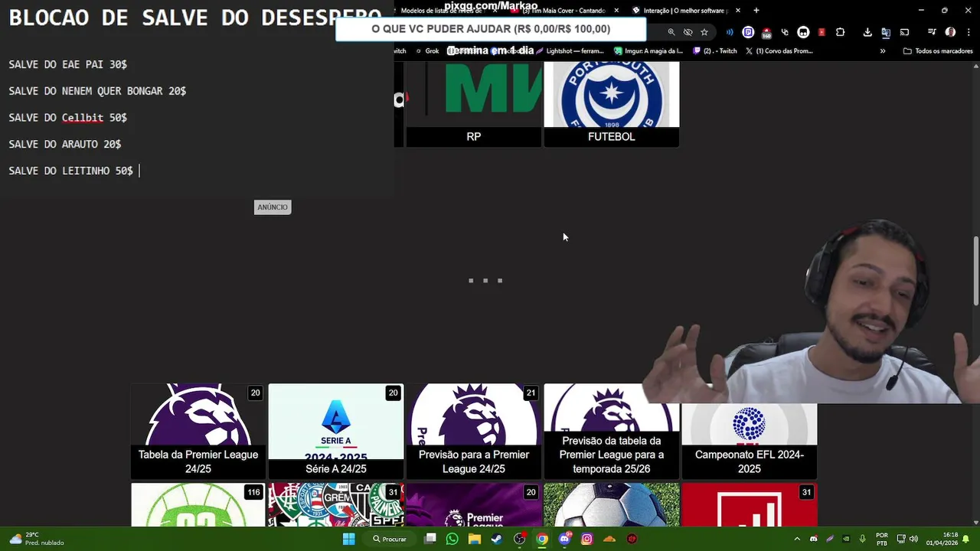Open the RP category card

coord(473,104)
